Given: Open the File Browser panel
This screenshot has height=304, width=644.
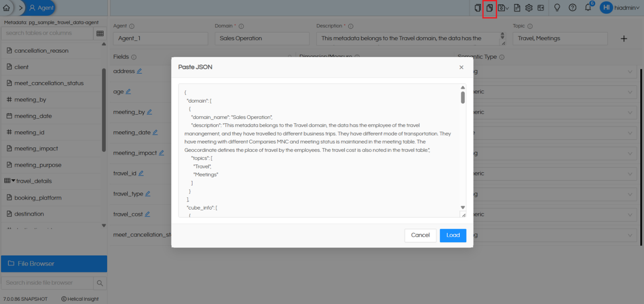Looking at the screenshot, I should coord(54,264).
